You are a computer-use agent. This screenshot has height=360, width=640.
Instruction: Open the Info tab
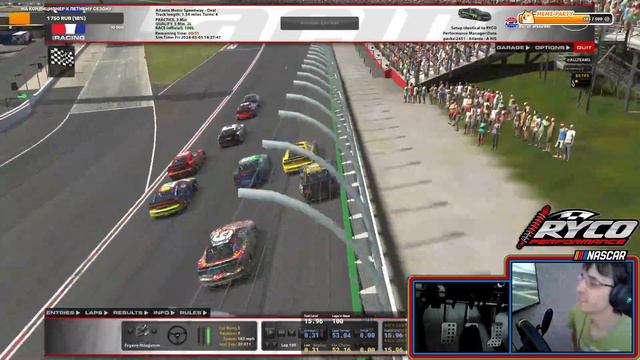[164, 313]
